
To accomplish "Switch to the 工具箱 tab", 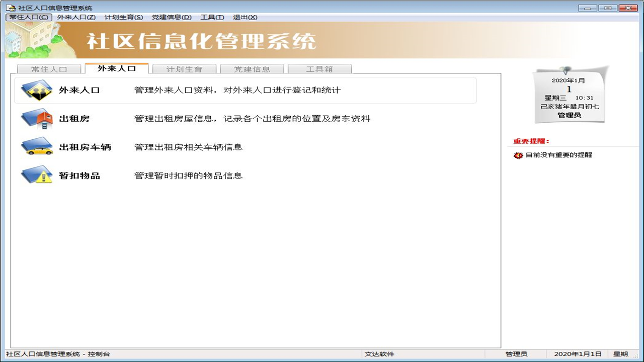I will tap(319, 68).
